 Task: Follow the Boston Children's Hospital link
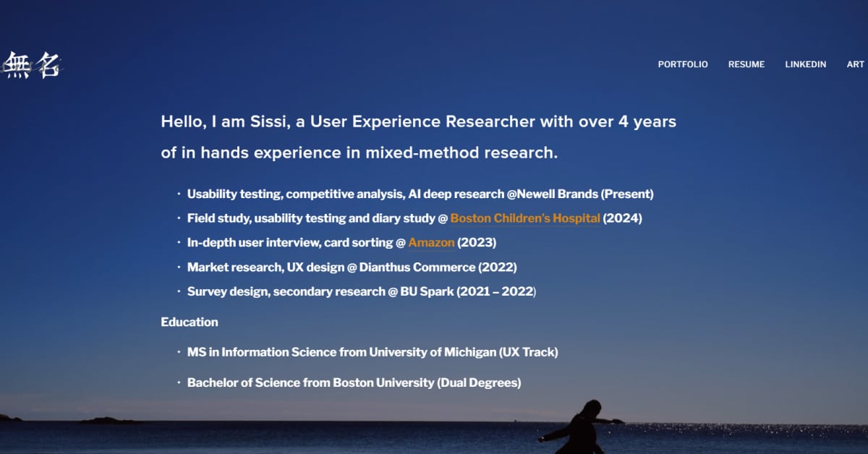525,218
